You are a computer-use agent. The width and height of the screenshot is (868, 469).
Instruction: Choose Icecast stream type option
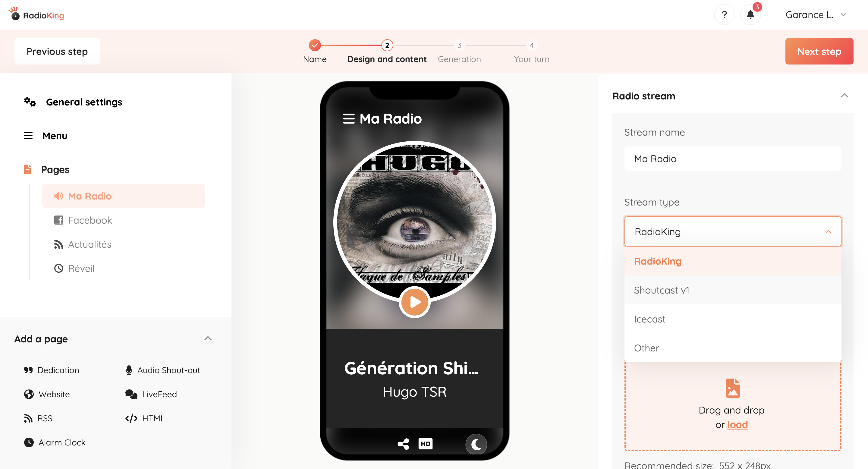pyautogui.click(x=733, y=319)
